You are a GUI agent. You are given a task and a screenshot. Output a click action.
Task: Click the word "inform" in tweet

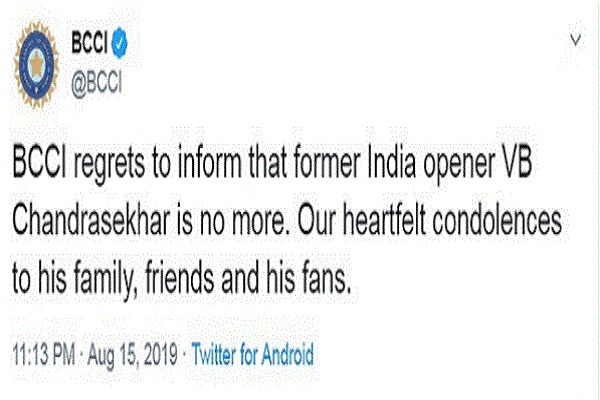tap(210, 163)
